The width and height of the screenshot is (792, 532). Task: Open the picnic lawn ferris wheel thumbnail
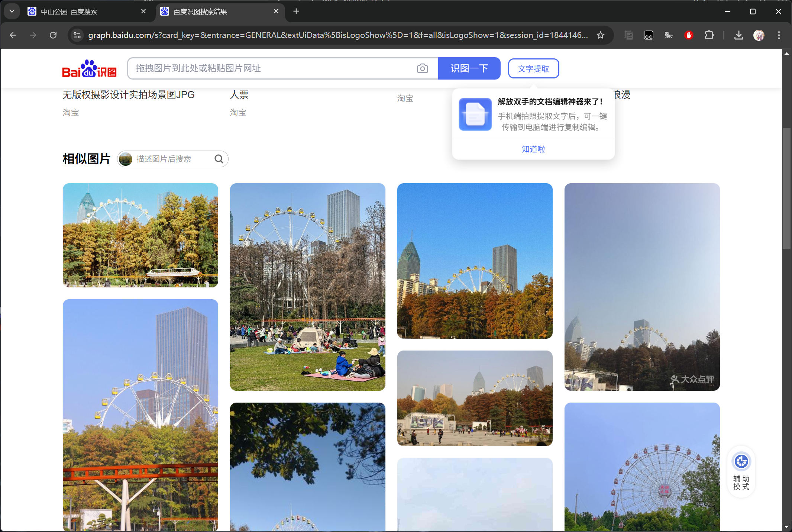tap(307, 287)
